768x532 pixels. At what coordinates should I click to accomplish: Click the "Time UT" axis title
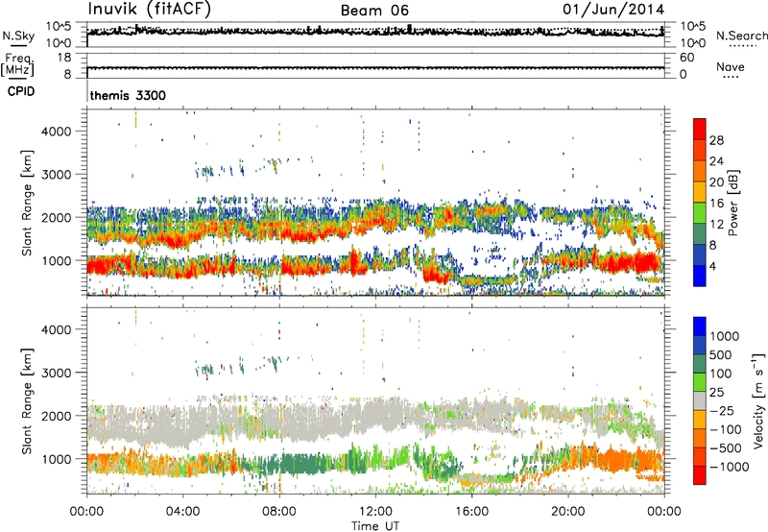tap(375, 526)
